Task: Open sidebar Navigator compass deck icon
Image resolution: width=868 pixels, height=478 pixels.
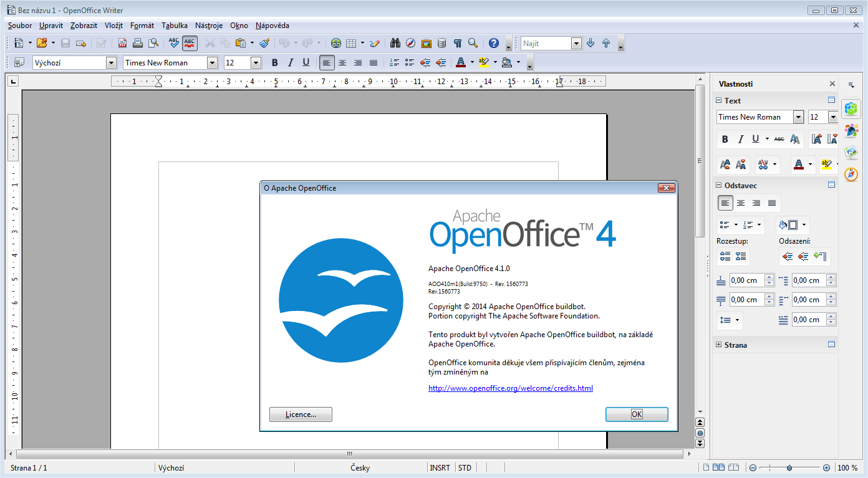Action: click(851, 174)
